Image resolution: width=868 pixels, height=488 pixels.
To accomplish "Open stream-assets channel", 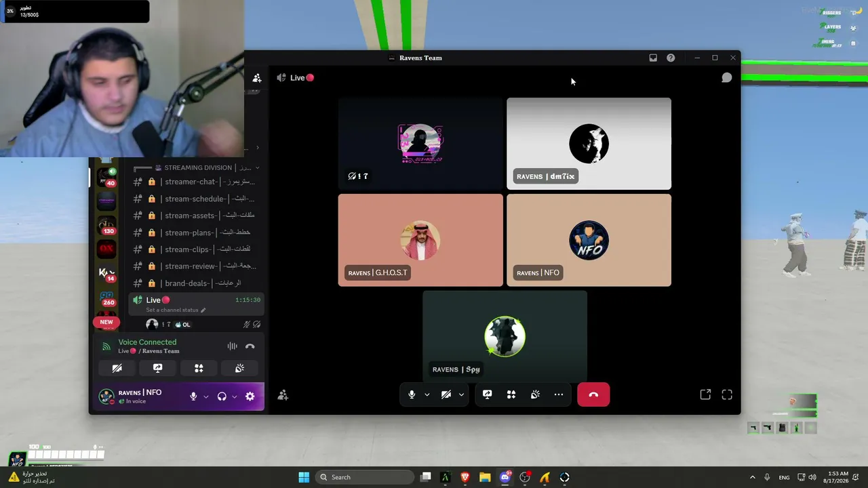I will (195, 216).
